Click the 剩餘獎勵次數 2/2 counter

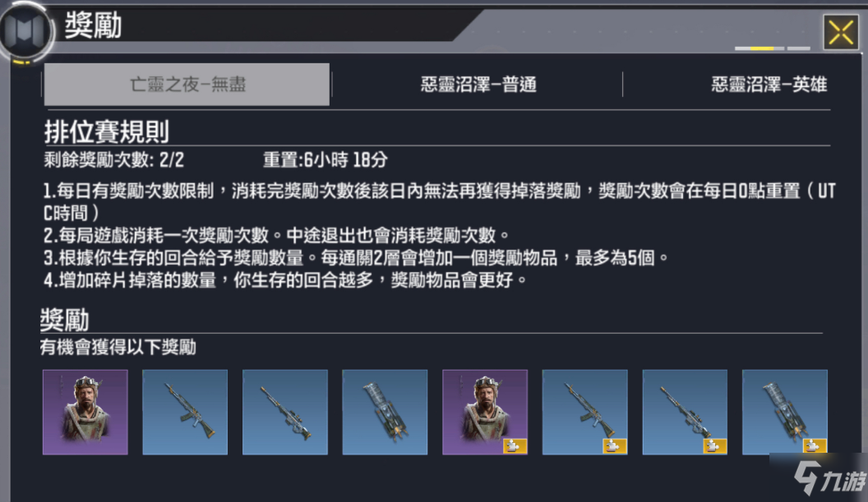114,160
